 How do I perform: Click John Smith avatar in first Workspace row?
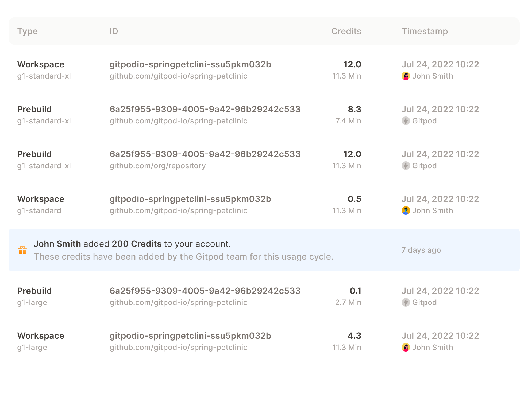(x=406, y=76)
